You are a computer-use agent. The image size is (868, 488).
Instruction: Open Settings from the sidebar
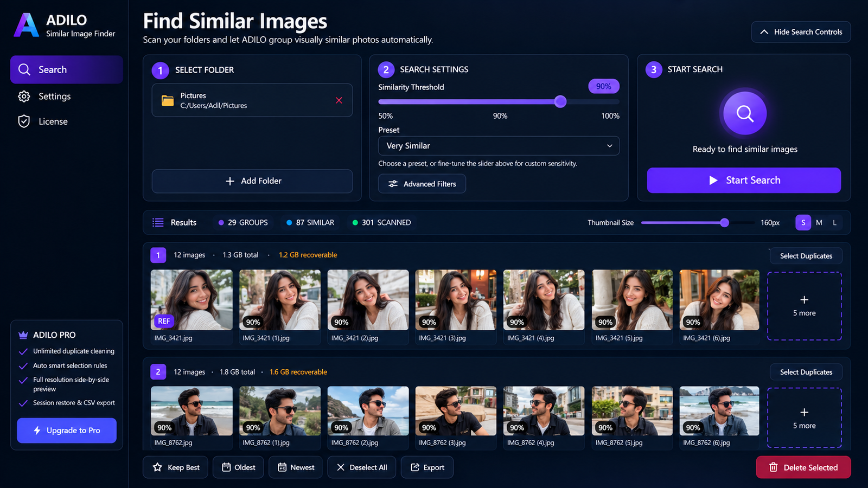click(x=54, y=97)
